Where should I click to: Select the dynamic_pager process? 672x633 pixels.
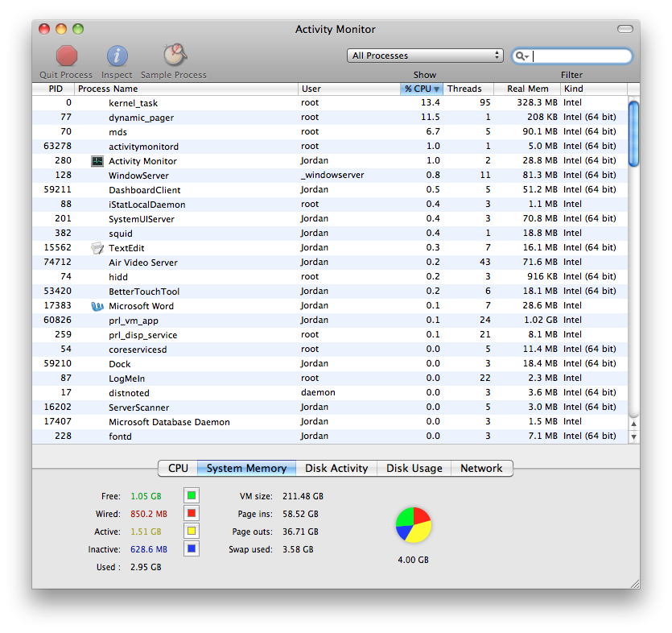(330, 118)
